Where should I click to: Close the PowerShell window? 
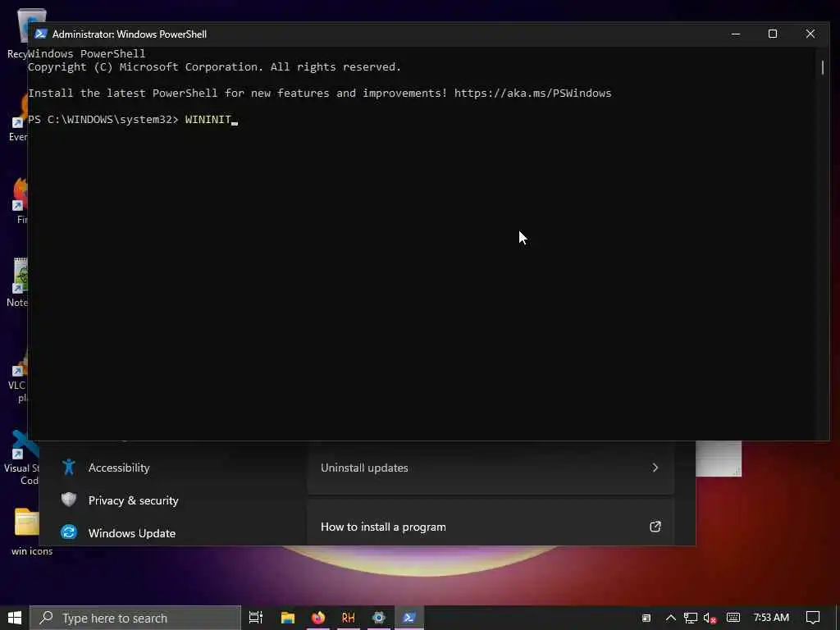tap(810, 34)
